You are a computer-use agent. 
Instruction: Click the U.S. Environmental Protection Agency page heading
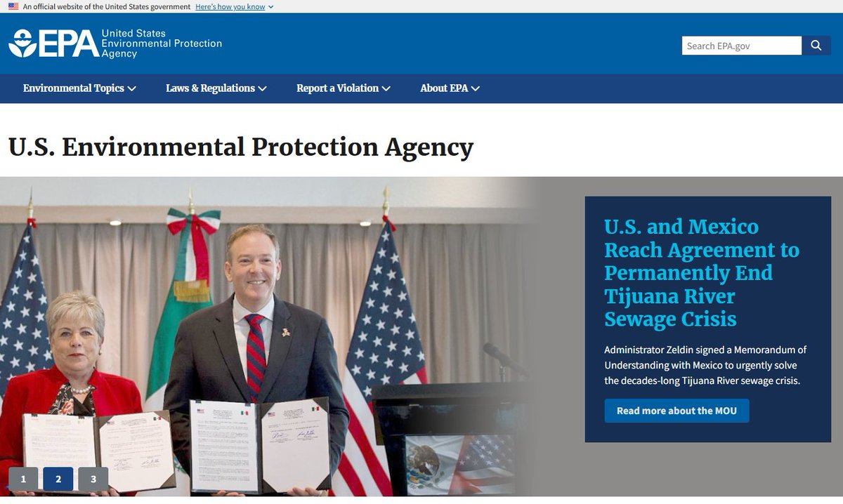[241, 147]
